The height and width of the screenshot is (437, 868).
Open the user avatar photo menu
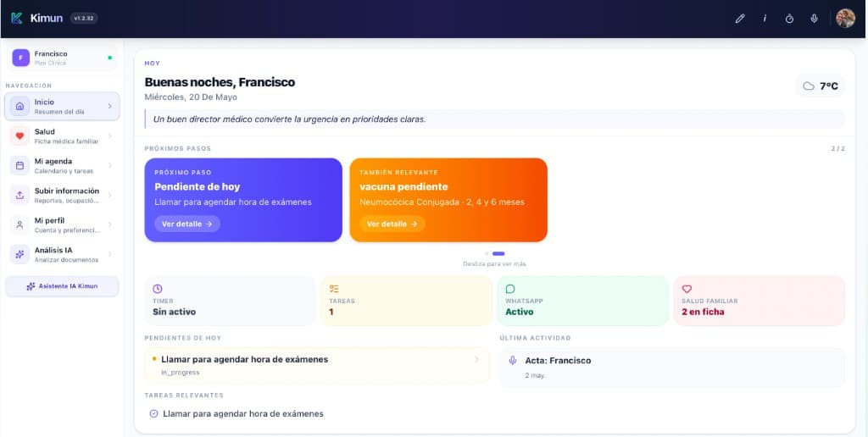[845, 19]
